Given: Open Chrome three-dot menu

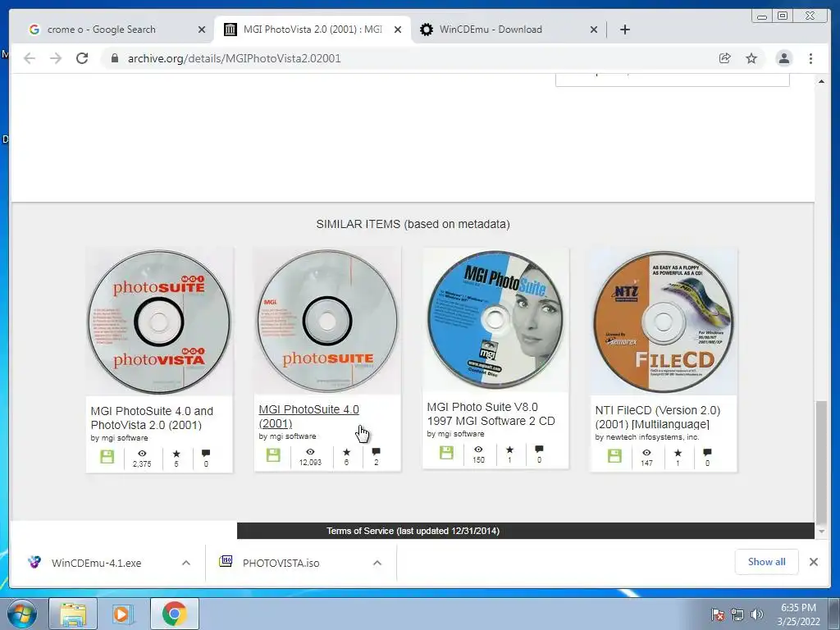Looking at the screenshot, I should (x=811, y=58).
